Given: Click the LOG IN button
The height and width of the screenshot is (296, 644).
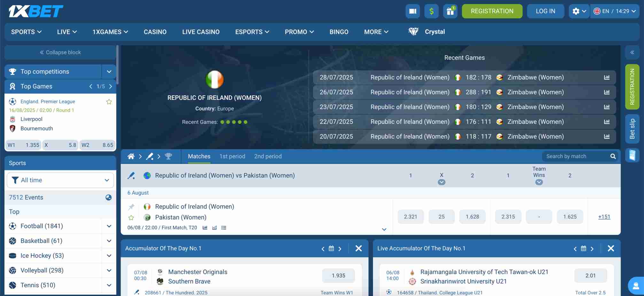Looking at the screenshot, I should (x=546, y=11).
